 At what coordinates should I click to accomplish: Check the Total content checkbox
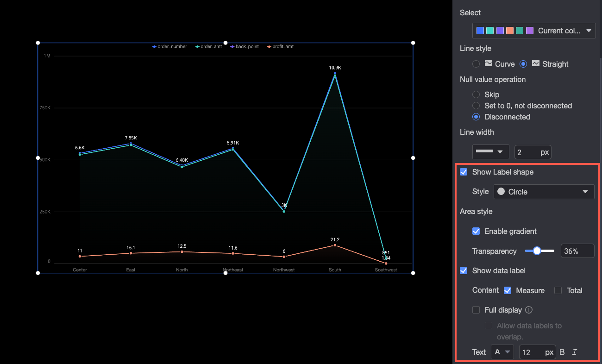point(558,290)
